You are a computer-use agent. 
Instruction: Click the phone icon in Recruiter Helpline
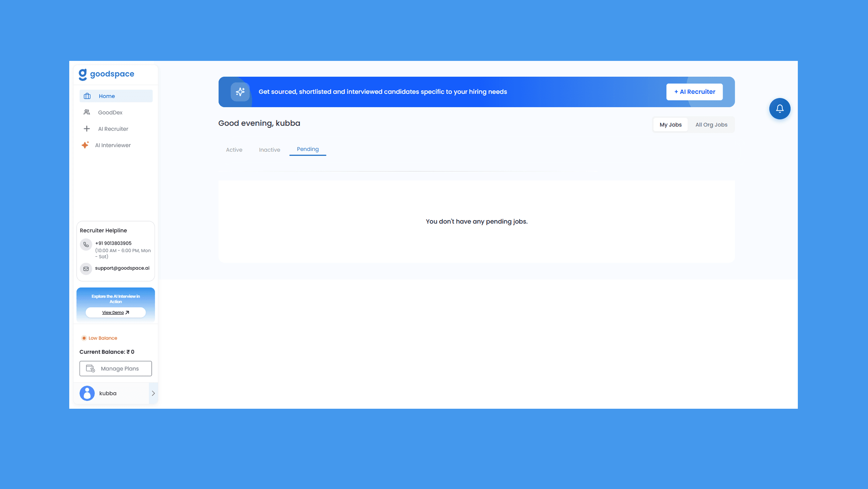86,244
